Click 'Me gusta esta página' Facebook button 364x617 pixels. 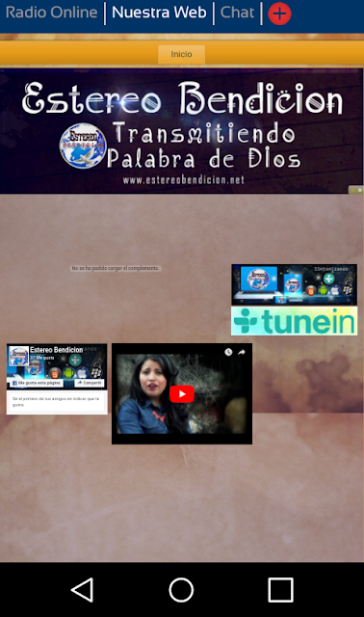[x=37, y=383]
